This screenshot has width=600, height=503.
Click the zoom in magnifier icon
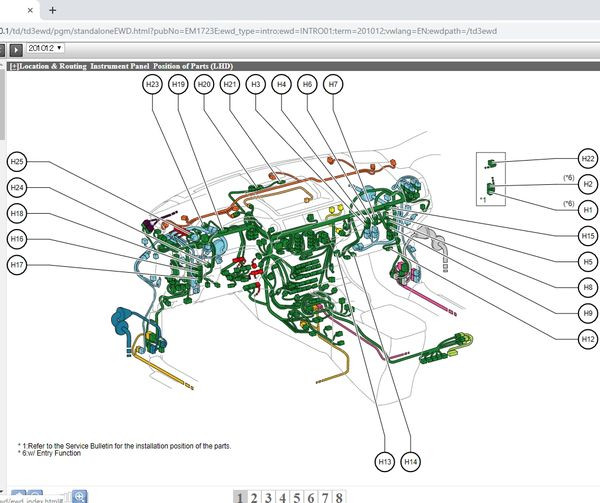(80, 495)
